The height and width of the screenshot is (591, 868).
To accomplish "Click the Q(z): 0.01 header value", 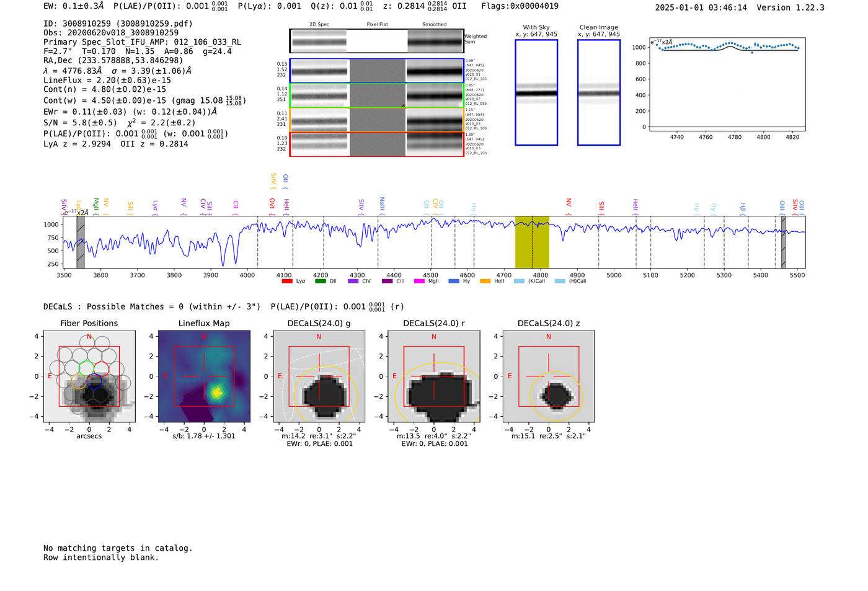I will (x=342, y=7).
